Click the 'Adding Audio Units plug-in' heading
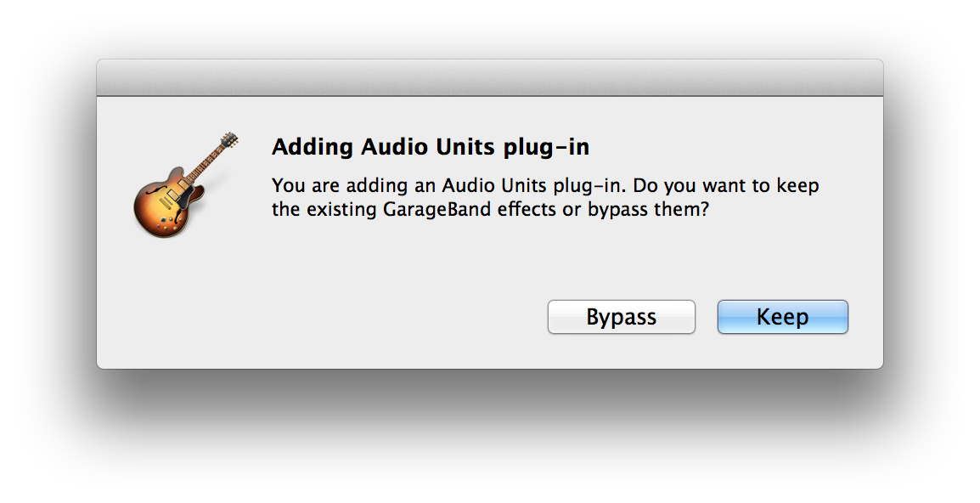 pos(430,147)
